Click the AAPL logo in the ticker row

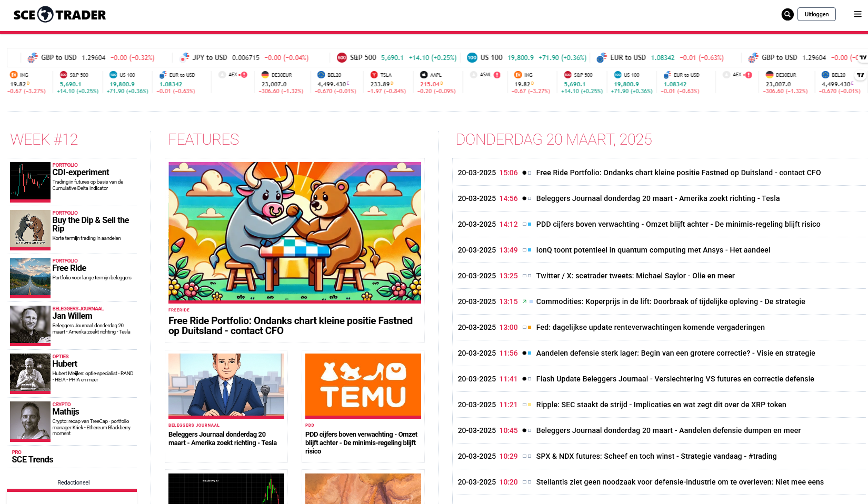(424, 75)
